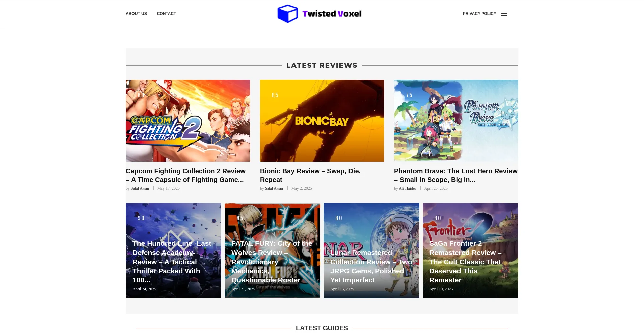
Task: Open the hamburger menu icon
Action: pyautogui.click(x=504, y=14)
